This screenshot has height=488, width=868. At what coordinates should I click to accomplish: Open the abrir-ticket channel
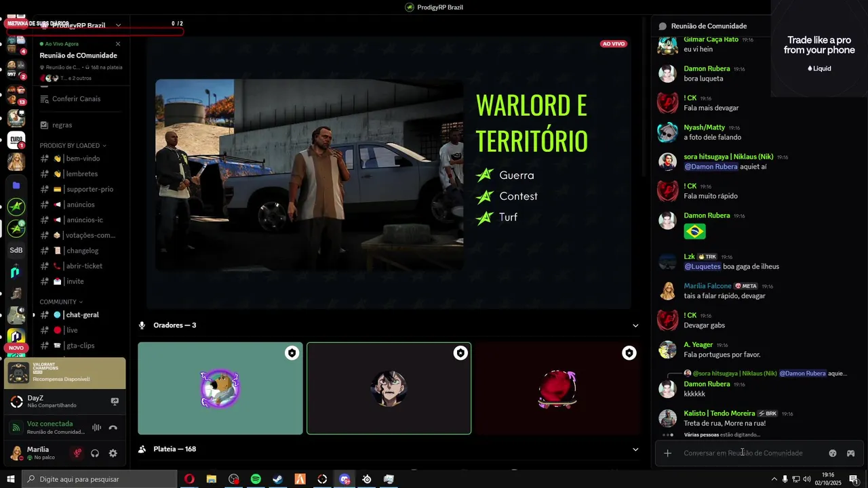click(81, 266)
